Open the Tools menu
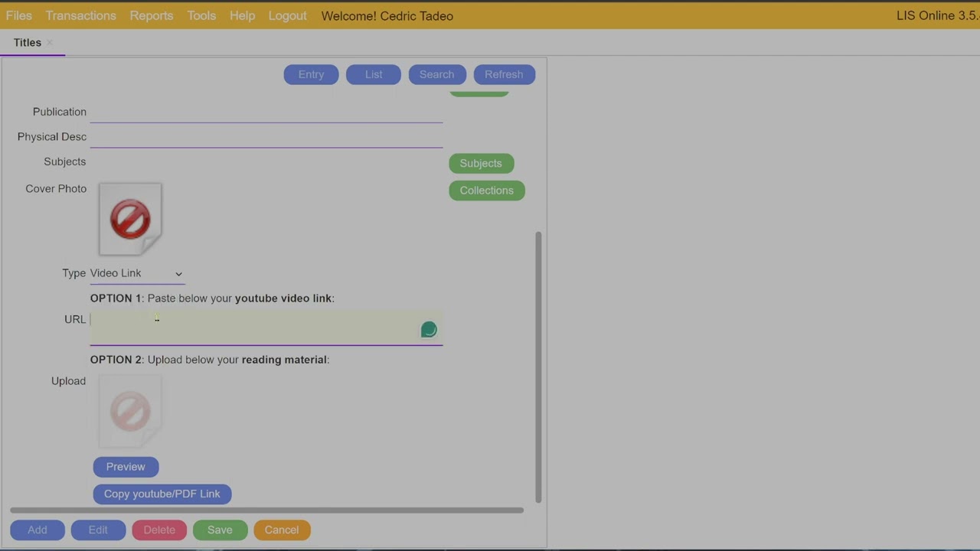 coord(201,15)
